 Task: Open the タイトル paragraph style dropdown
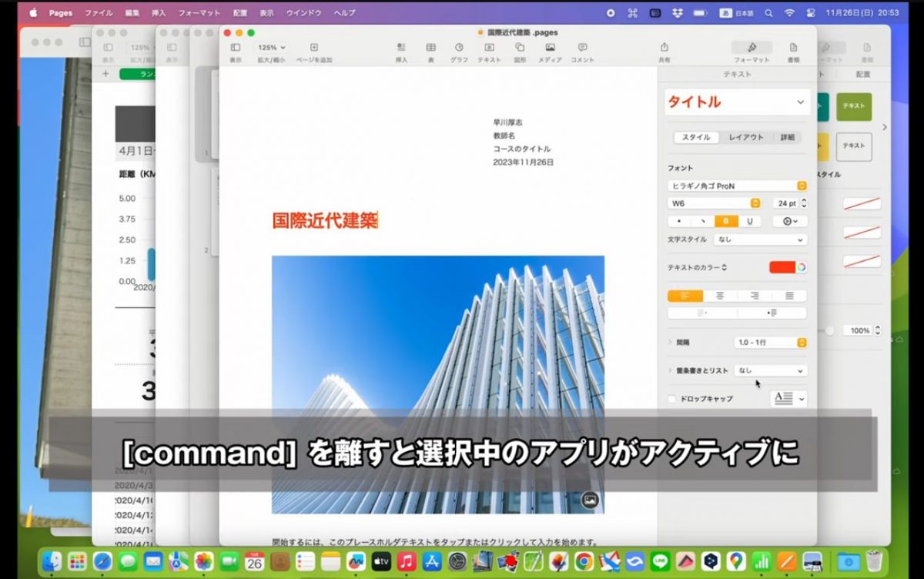[737, 102]
